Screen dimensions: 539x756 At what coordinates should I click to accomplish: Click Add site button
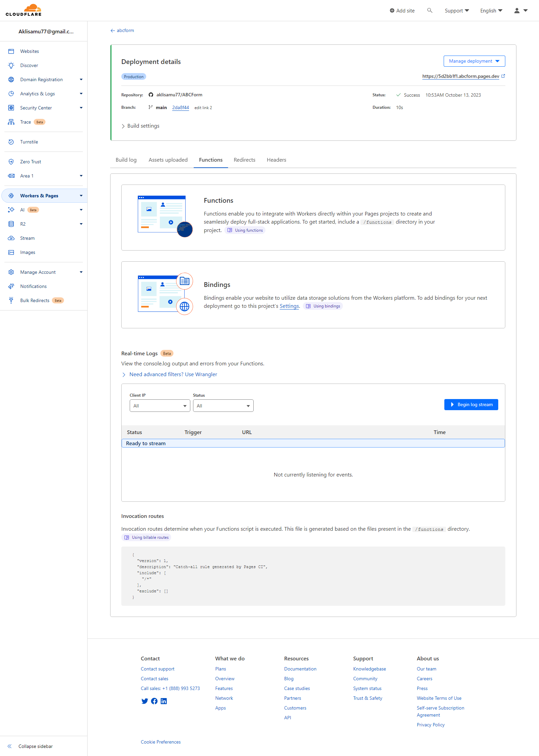click(402, 11)
